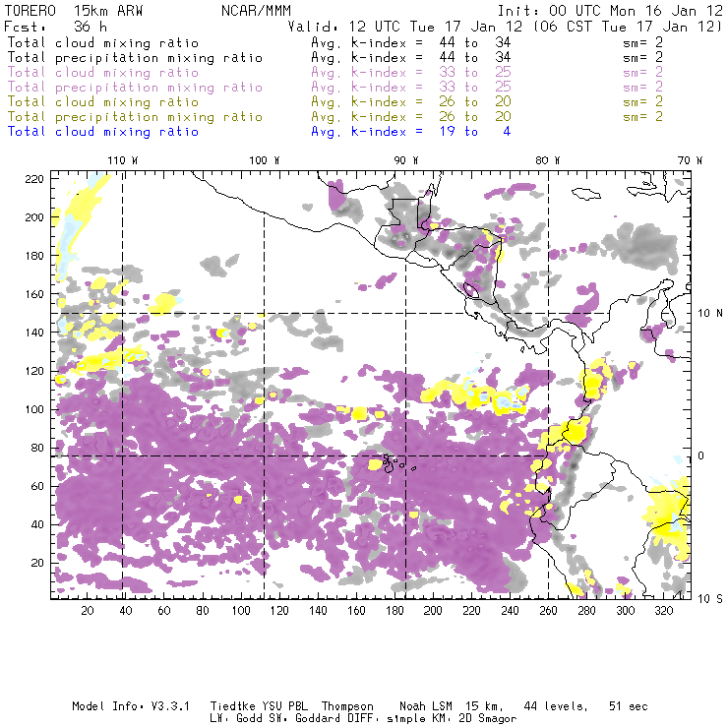Select the blue "Total cloud mixing ratio" legend row
The height and width of the screenshot is (728, 728).
(x=103, y=132)
